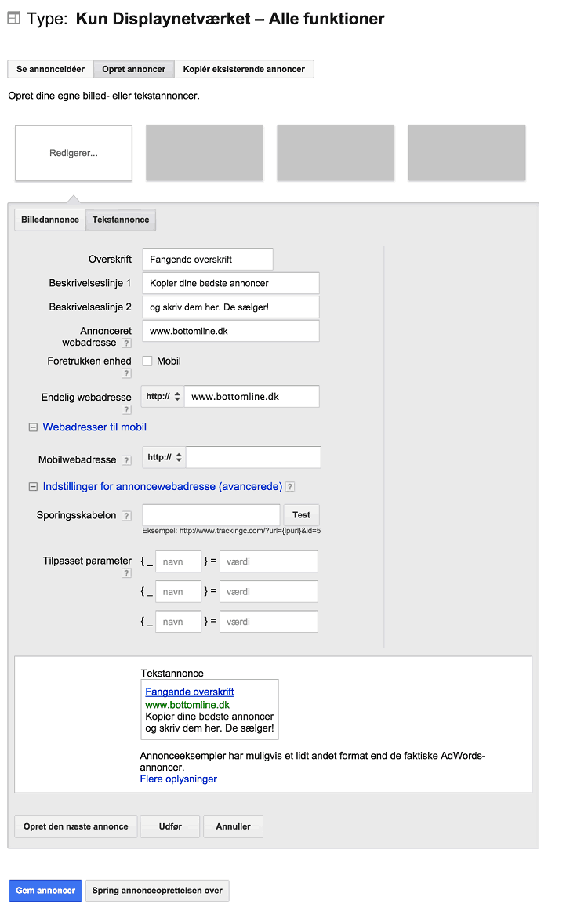This screenshot has height=915, width=588.
Task: Click help icon beside Mobilwebadresse
Action: point(126,460)
